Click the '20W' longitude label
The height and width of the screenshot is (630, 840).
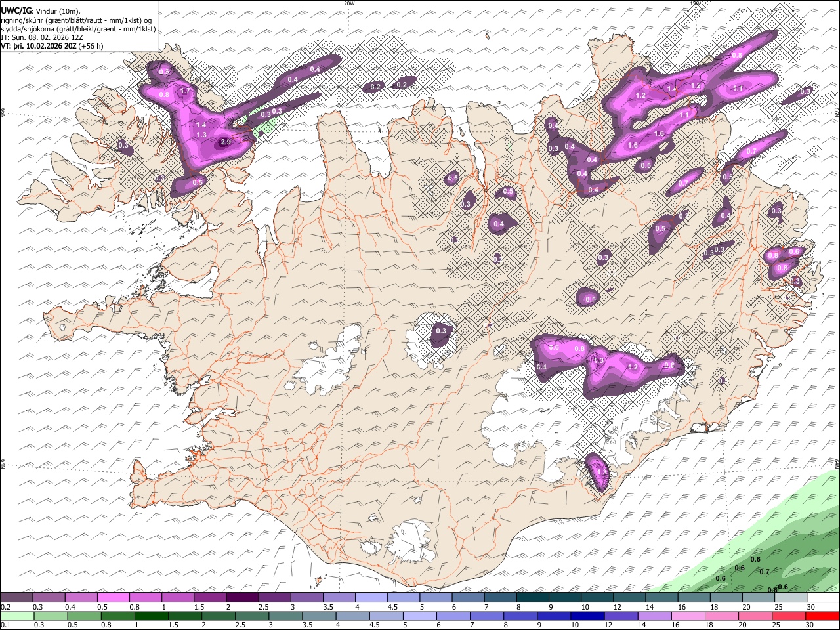(x=349, y=3)
